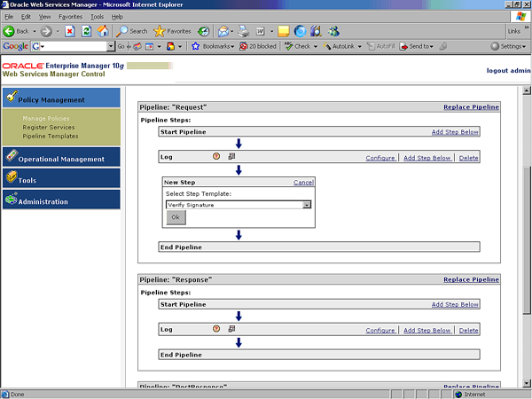The width and height of the screenshot is (532, 399).
Task: Click Configure on the Response Log step
Action: [x=380, y=330]
